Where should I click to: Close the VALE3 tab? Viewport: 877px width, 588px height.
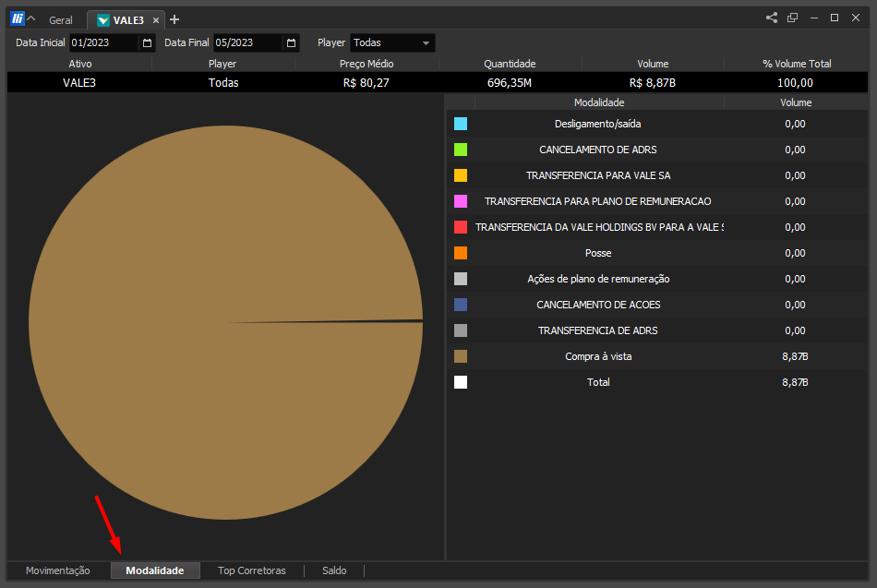pos(156,20)
